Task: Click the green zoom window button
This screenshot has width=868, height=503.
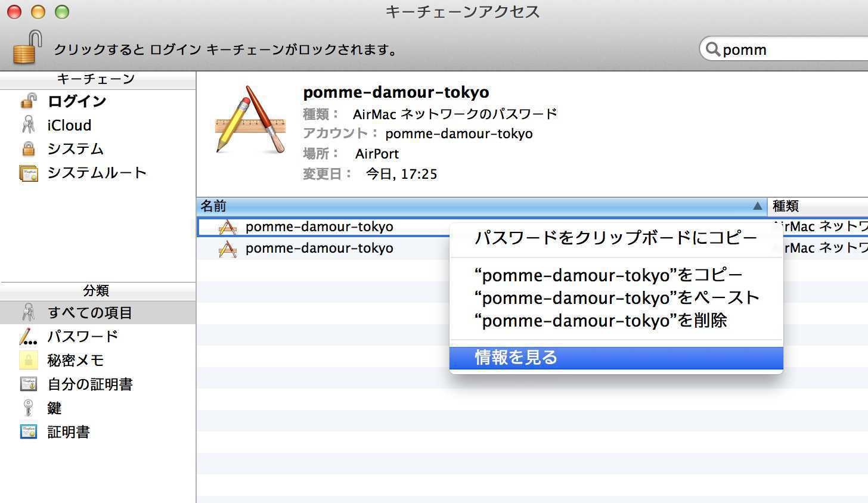Action: pyautogui.click(x=61, y=11)
